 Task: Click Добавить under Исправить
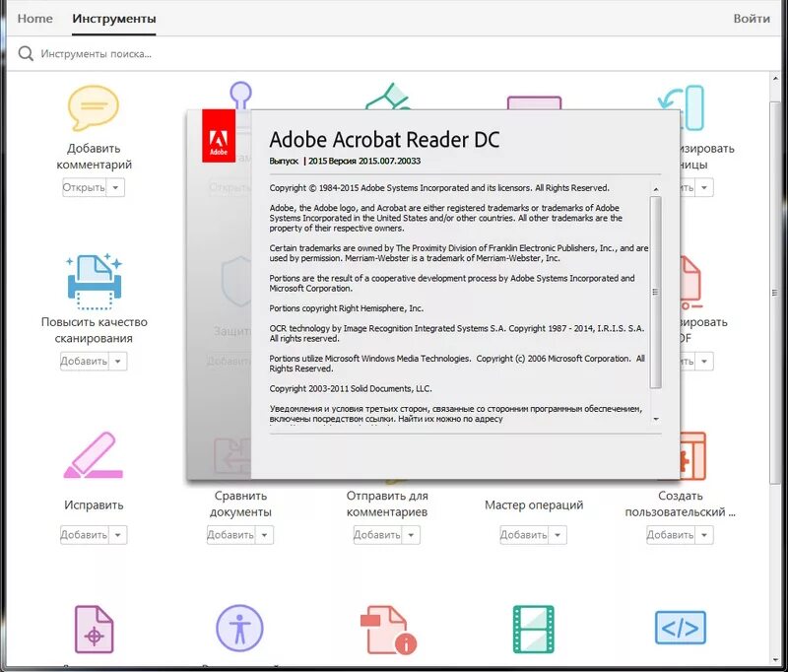[x=84, y=535]
